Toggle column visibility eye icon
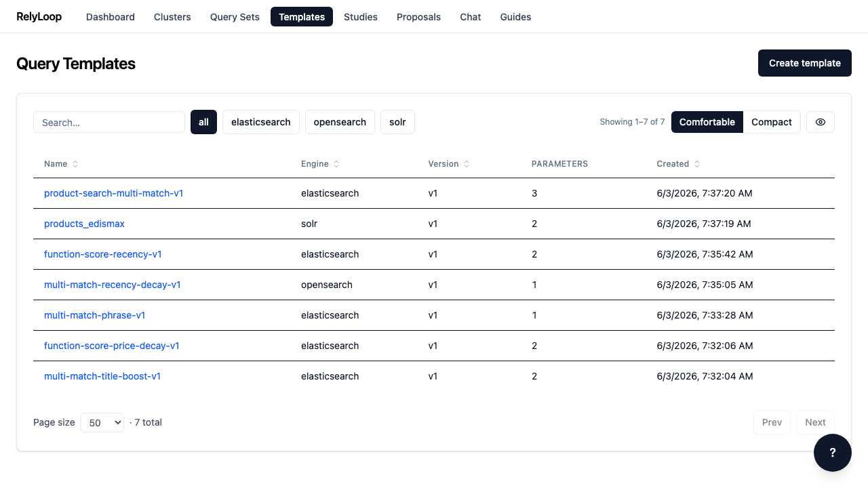 (821, 122)
